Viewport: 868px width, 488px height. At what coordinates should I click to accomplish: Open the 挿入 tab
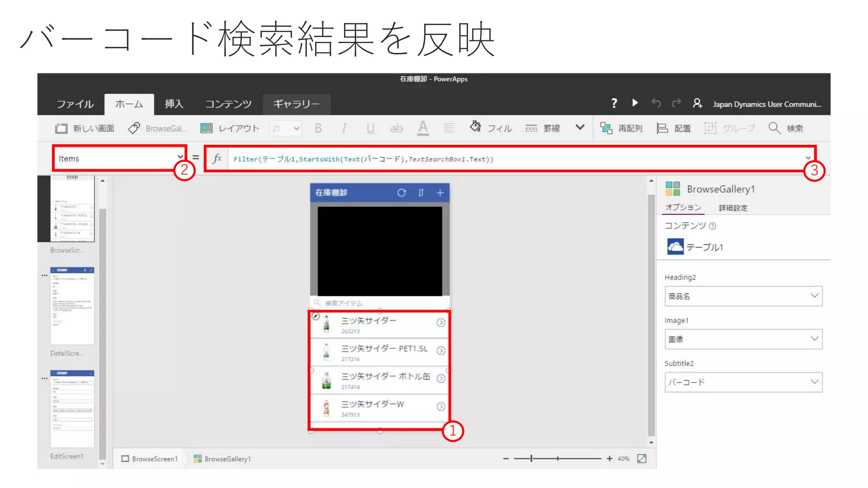174,104
